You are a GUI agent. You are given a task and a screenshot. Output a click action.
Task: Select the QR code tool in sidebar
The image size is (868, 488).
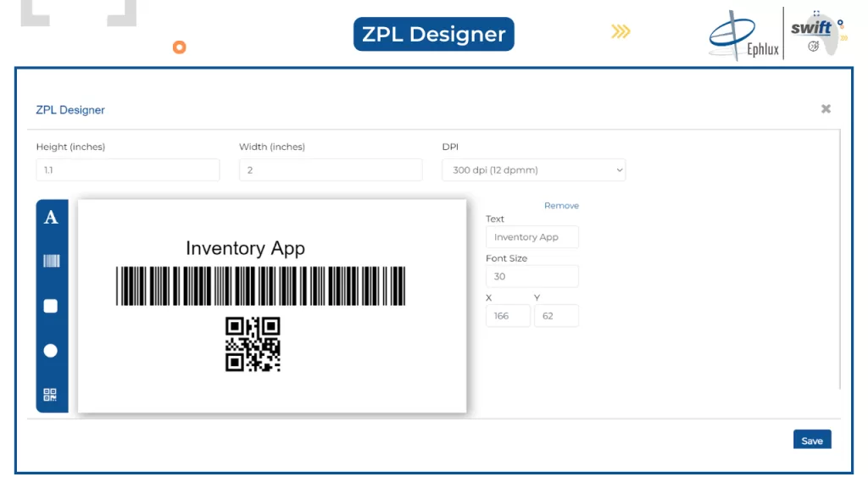(x=51, y=394)
